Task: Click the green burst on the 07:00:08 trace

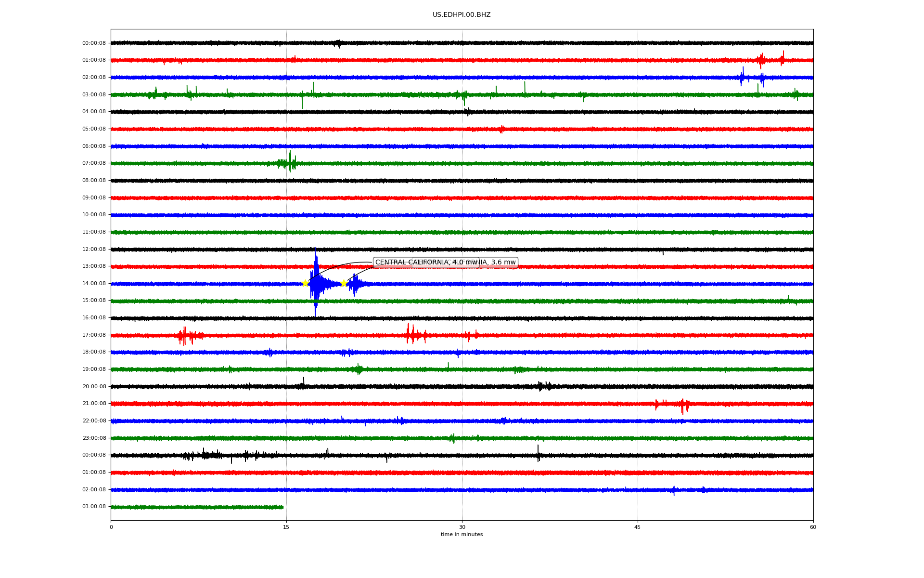Action: pos(290,162)
